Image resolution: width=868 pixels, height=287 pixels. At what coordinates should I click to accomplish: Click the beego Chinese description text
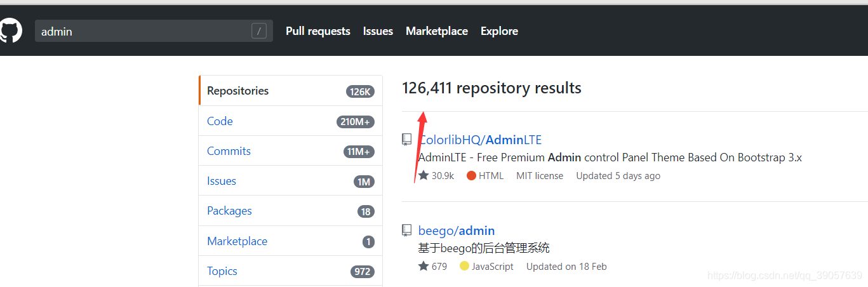click(x=484, y=248)
